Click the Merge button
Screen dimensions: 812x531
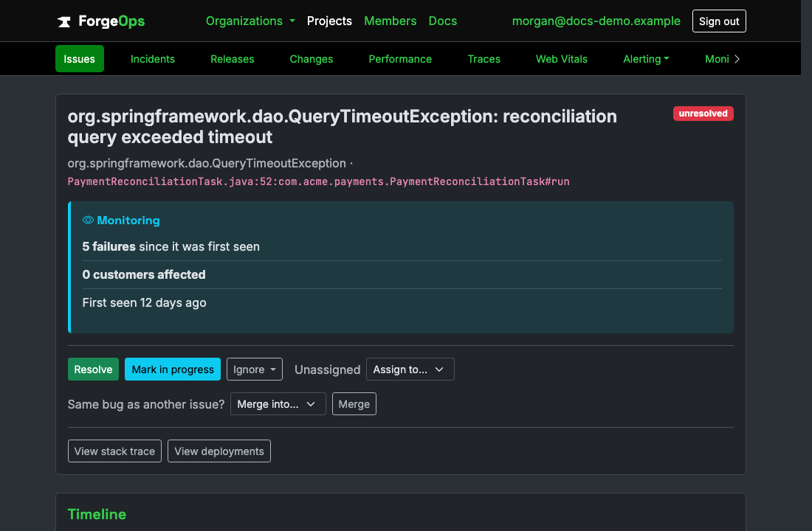(354, 404)
